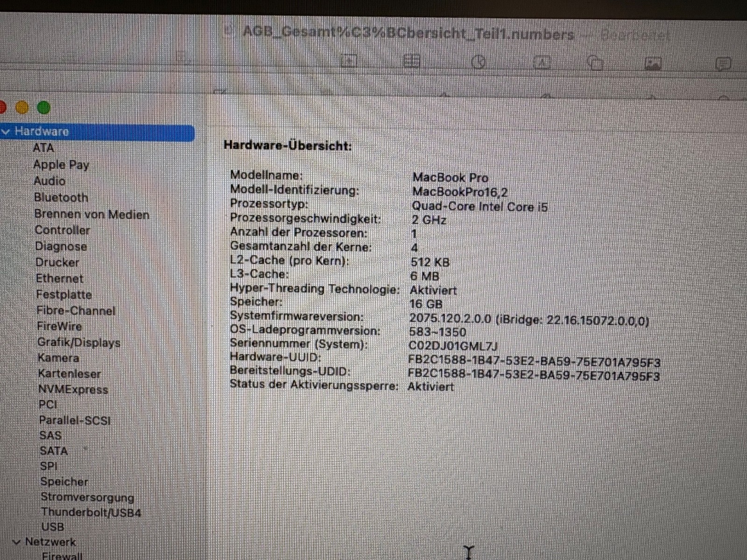747x560 pixels.
Task: Click serial number C02DJ01GML7J
Action: pos(453,346)
